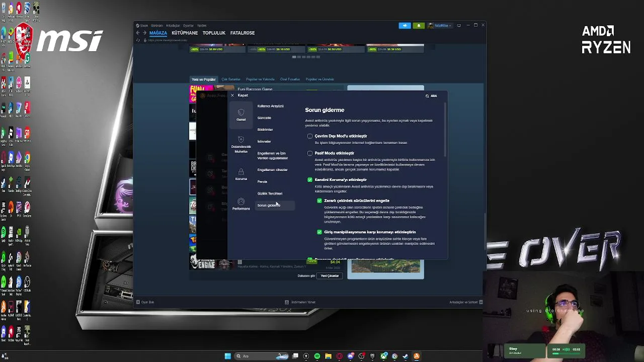Uncheck Zararlı çekirdek sürücülerini engelle

pos(319,201)
